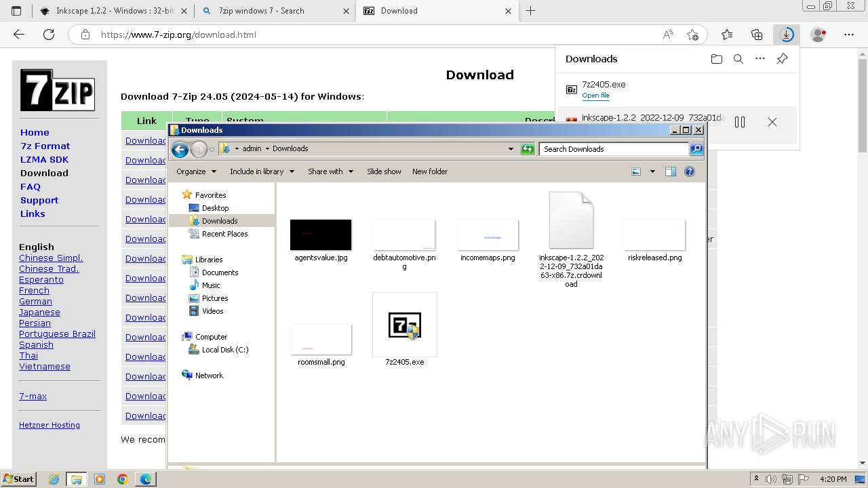This screenshot has width=868, height=488.
Task: Expand the address bar history dropdown in Explorer
Action: coord(511,149)
